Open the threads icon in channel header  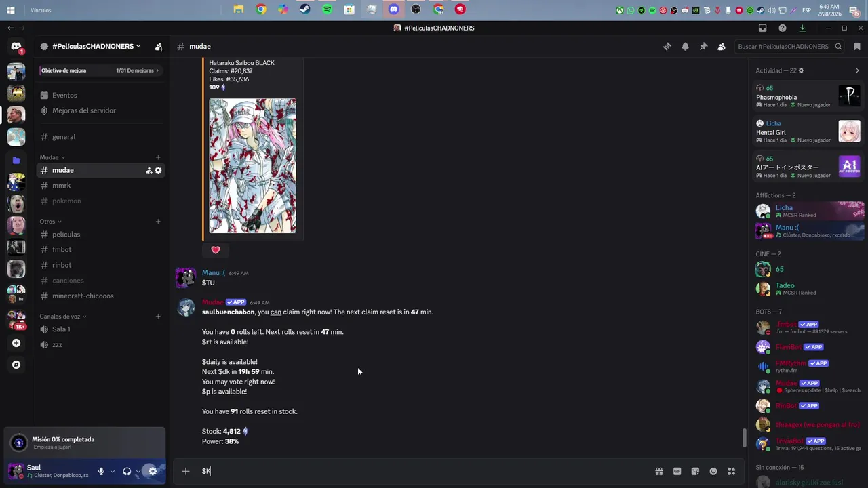(667, 47)
